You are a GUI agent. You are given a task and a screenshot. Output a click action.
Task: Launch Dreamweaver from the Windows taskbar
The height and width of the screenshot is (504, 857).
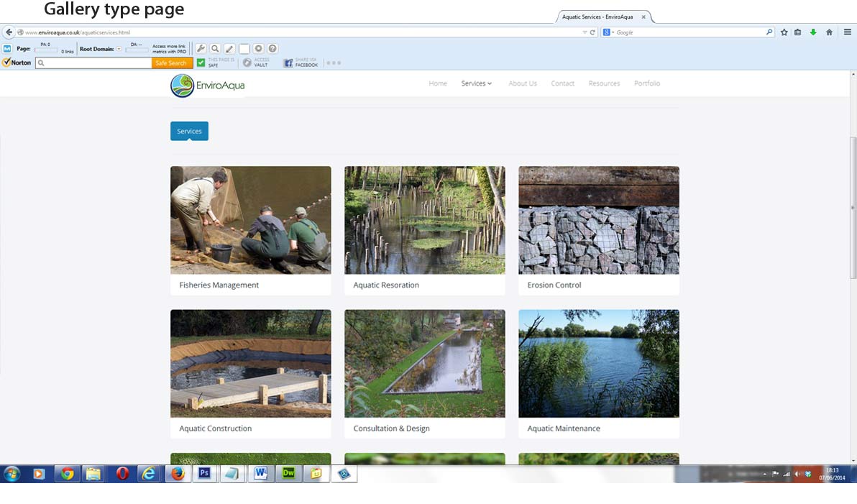(x=289, y=474)
